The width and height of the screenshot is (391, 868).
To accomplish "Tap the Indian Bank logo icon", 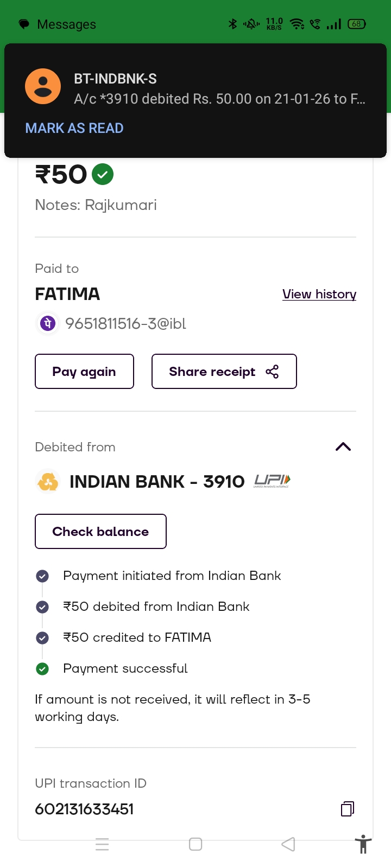I will 48,482.
